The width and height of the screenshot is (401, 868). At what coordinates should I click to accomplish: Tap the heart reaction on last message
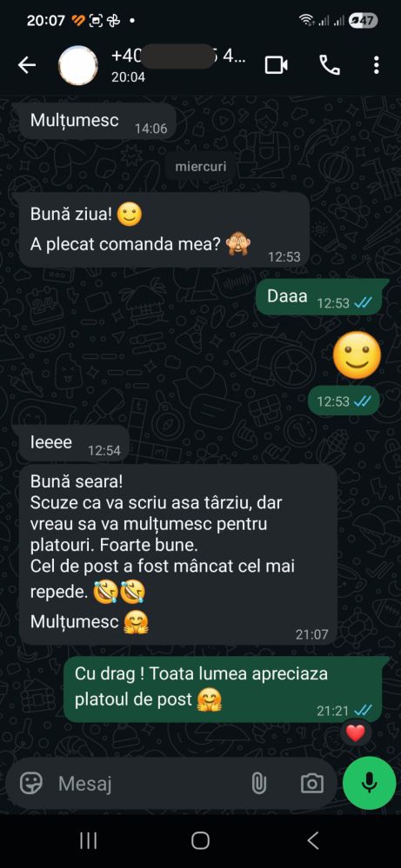pyautogui.click(x=356, y=733)
